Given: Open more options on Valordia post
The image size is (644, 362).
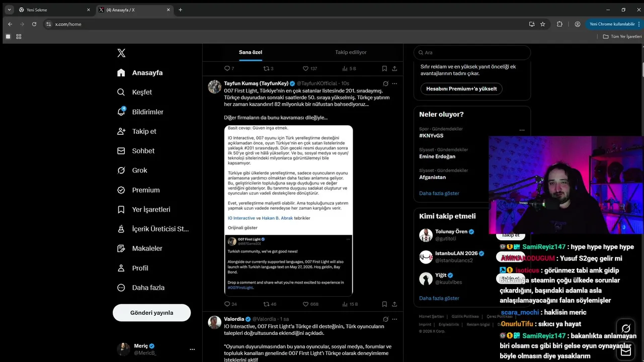Looking at the screenshot, I should pyautogui.click(x=394, y=319).
